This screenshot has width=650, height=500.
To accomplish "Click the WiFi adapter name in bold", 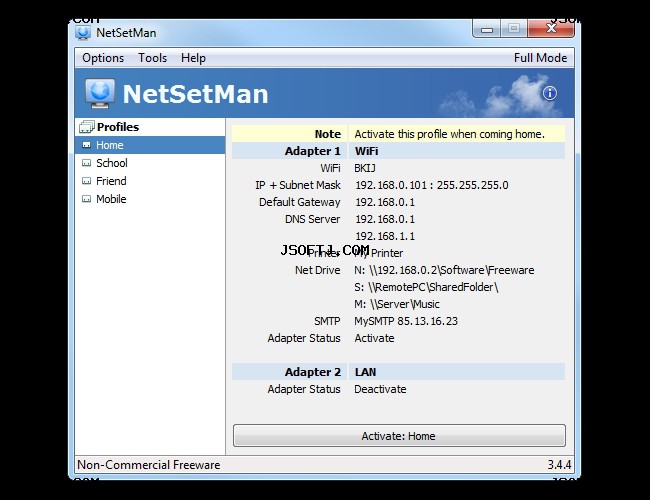I will tap(366, 151).
